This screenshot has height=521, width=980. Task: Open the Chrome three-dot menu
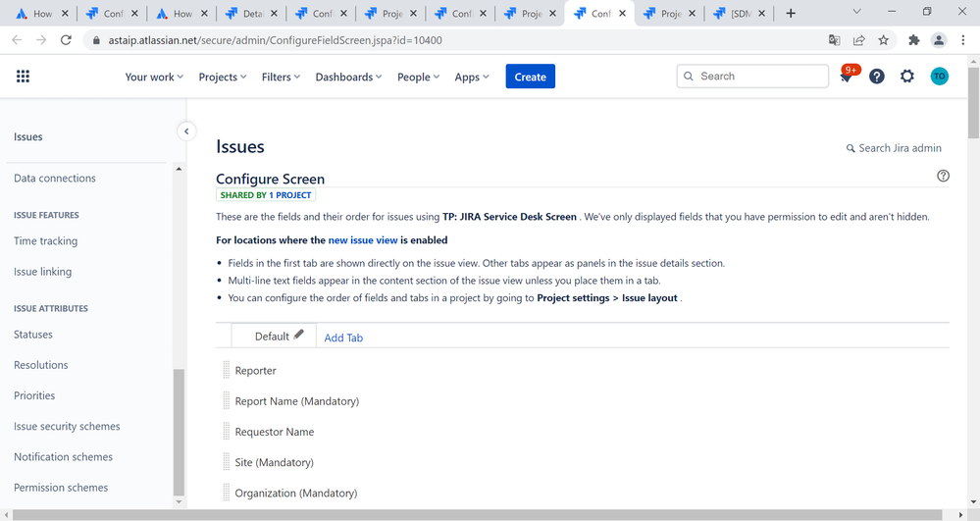click(963, 40)
